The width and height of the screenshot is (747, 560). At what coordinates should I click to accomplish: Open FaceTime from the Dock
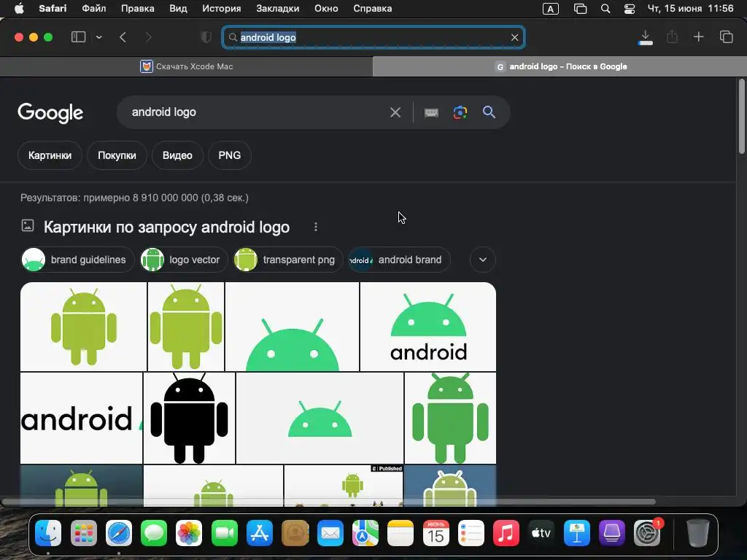pyautogui.click(x=225, y=533)
